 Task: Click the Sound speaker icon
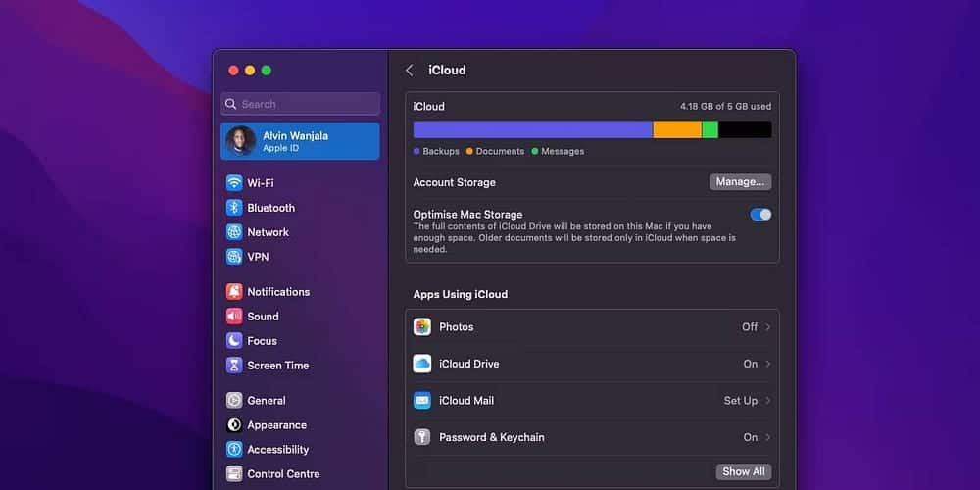(x=234, y=317)
